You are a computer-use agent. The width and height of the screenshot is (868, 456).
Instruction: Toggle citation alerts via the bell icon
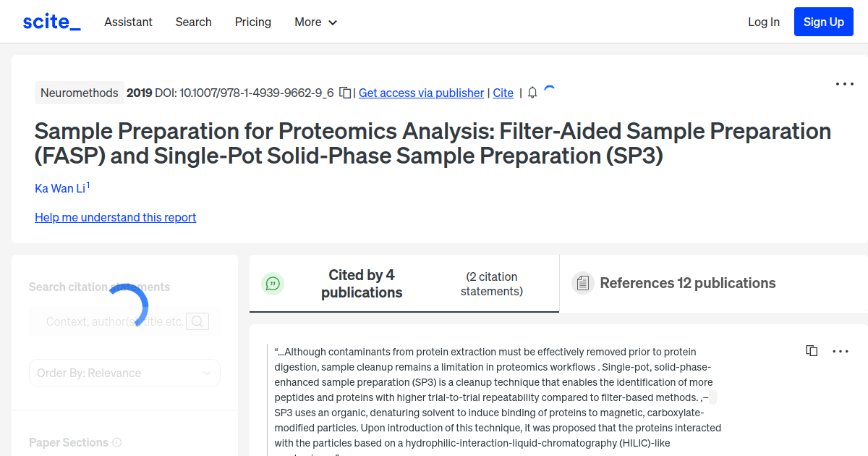(532, 93)
